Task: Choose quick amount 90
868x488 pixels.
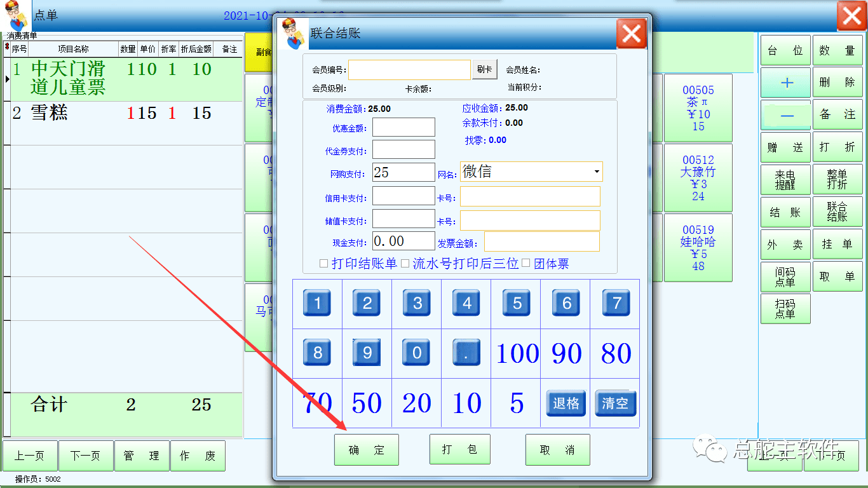Action: 566,353
